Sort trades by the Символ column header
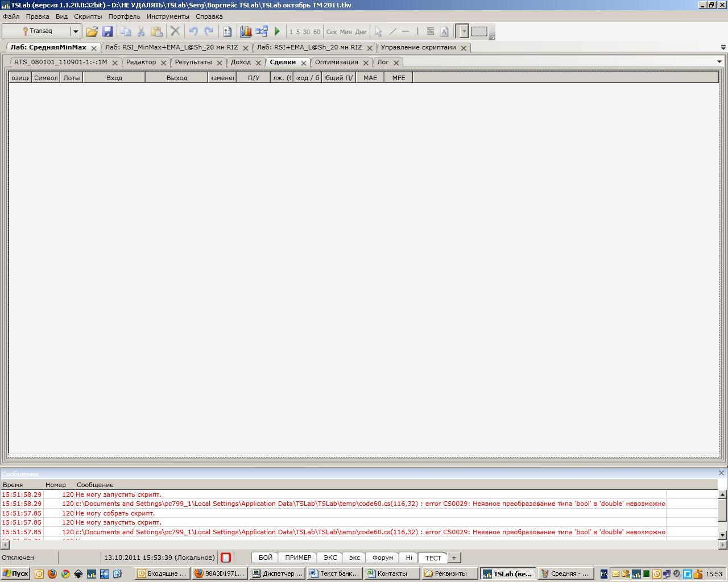The height and width of the screenshot is (582, 728). [x=46, y=78]
